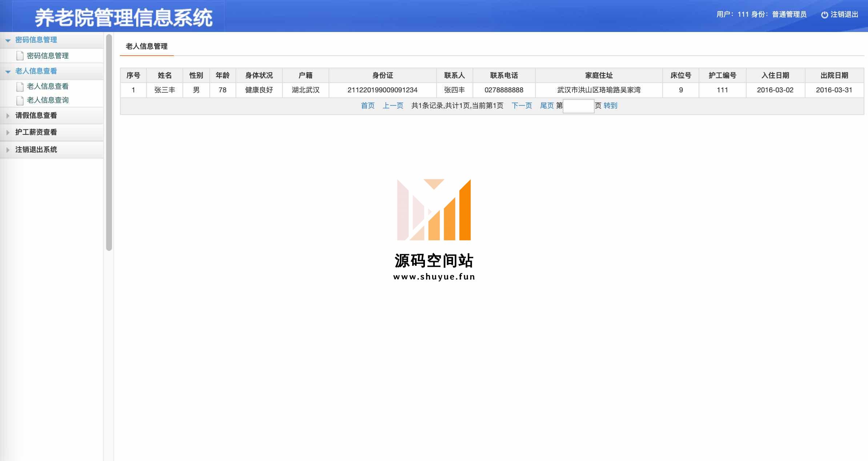
Task: Click the address cell 武汉市洪山区珞瑜路吴家湾
Action: 599,90
